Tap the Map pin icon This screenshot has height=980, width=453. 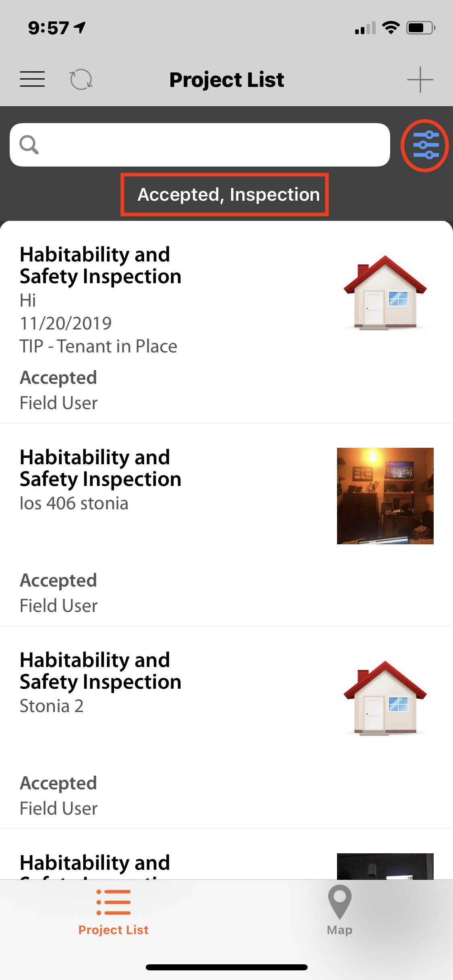[339, 901]
